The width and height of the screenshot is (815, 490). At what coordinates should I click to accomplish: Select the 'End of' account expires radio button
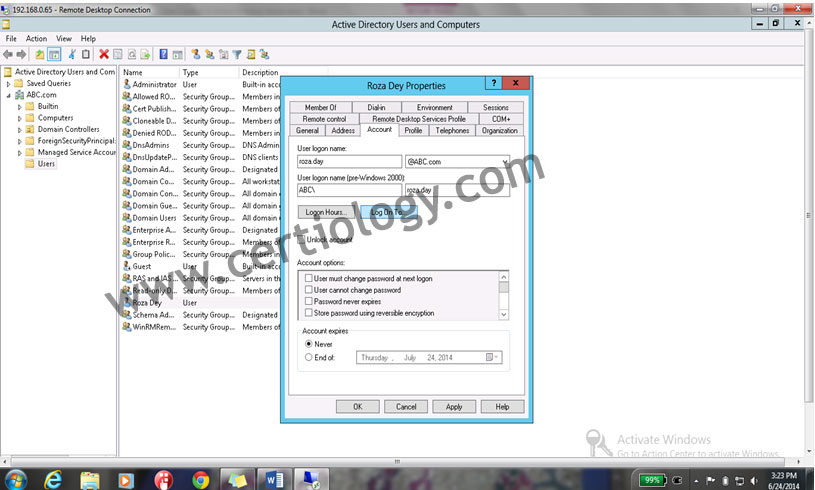pyautogui.click(x=308, y=357)
